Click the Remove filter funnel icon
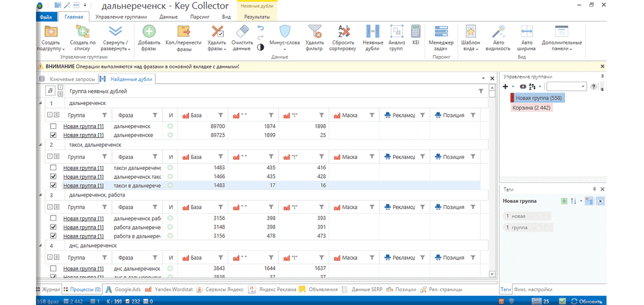 (x=314, y=31)
